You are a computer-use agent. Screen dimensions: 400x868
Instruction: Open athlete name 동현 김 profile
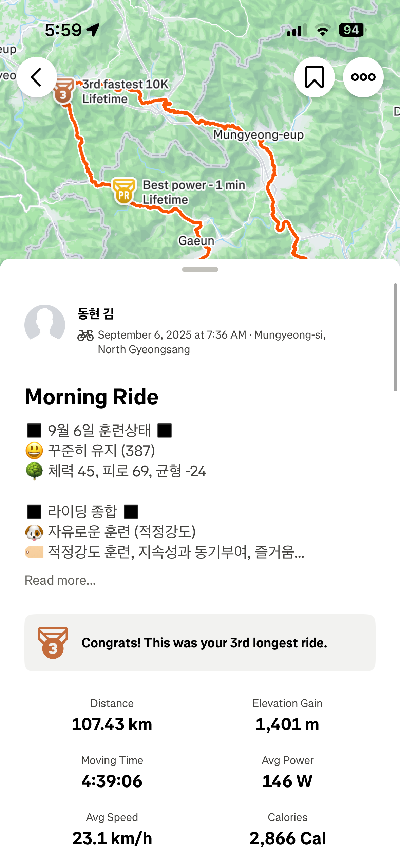[x=96, y=313]
